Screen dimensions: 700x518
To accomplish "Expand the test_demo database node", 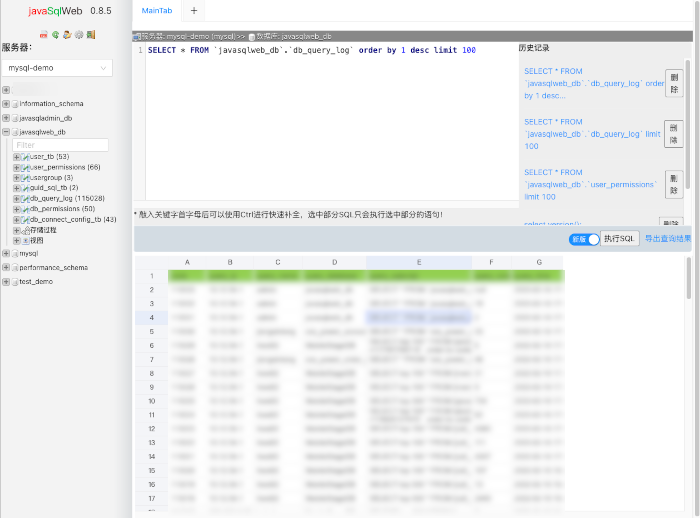I will point(6,282).
